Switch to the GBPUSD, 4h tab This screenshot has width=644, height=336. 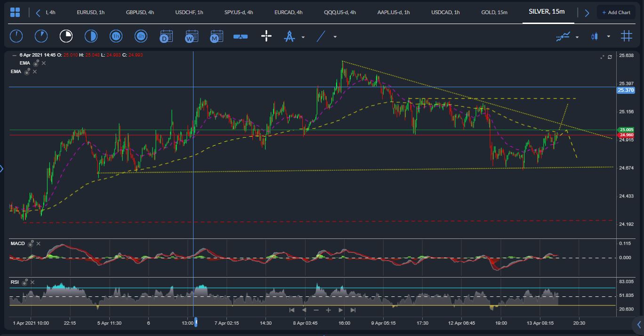click(140, 12)
